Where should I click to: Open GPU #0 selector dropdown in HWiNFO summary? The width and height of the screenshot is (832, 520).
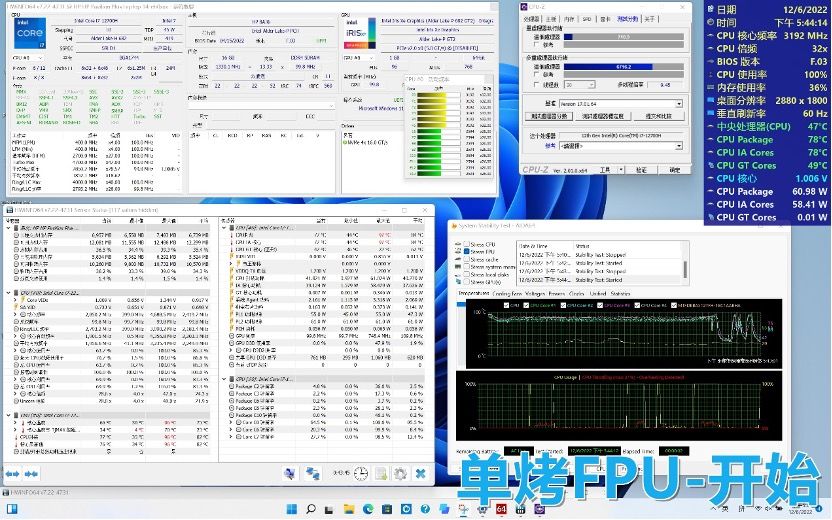tap(359, 58)
